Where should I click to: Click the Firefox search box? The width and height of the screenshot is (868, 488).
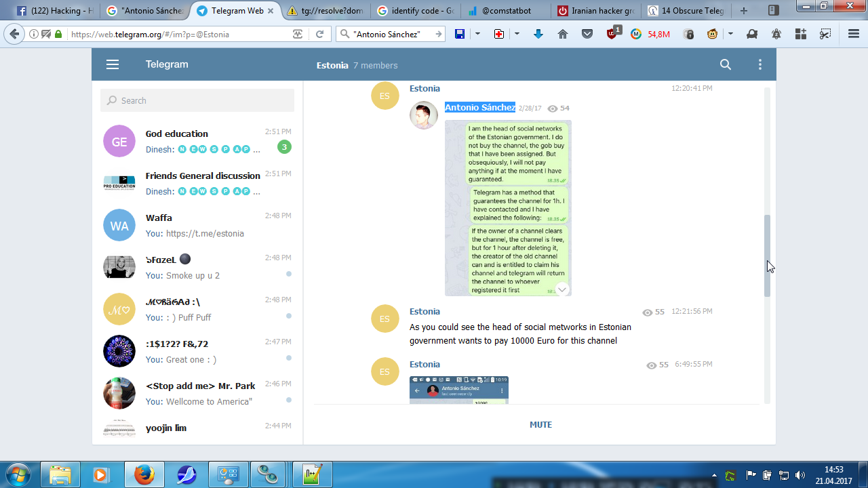point(391,35)
